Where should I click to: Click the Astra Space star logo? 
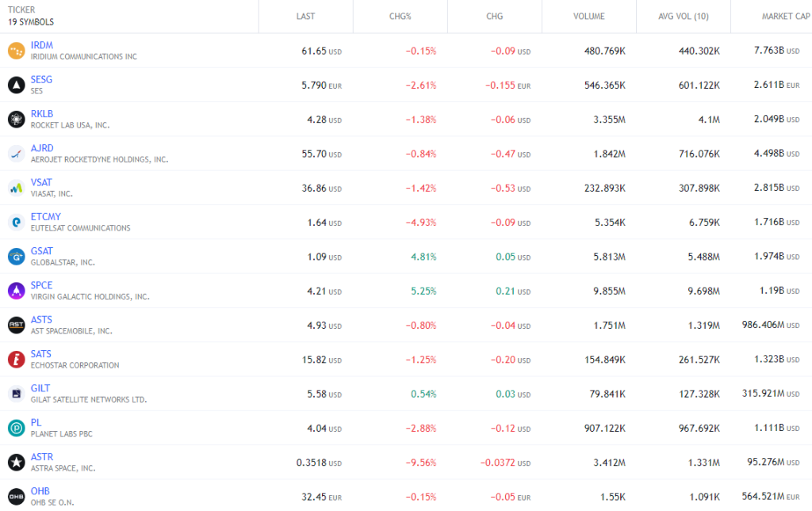tap(17, 463)
